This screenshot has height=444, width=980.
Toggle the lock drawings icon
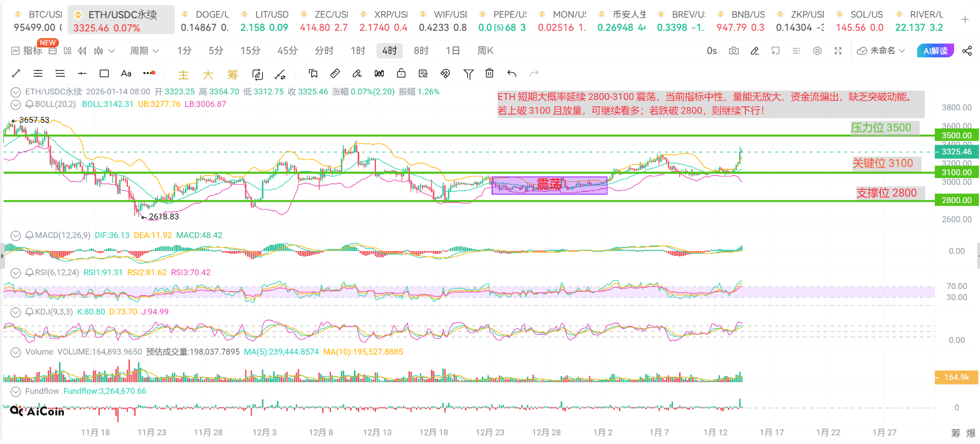point(401,73)
